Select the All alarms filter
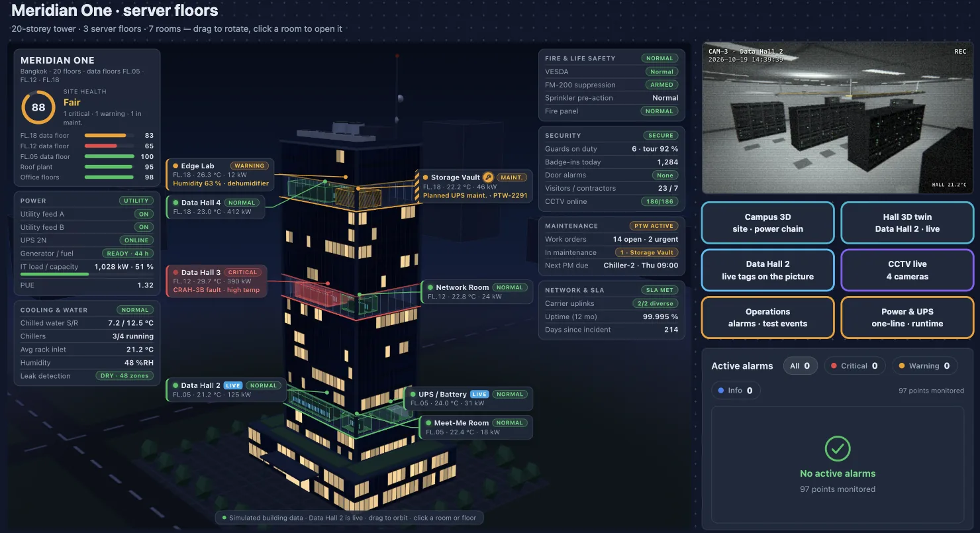980x533 pixels. (x=800, y=365)
